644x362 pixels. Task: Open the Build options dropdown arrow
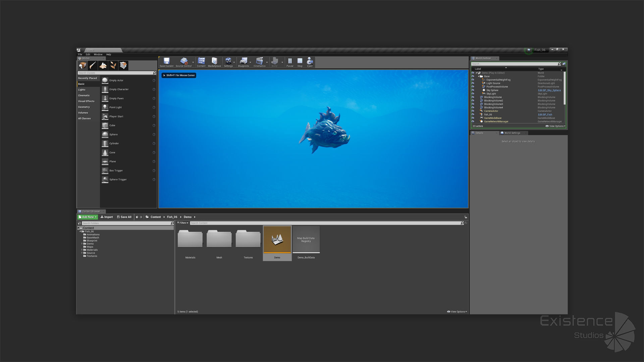[x=282, y=62]
